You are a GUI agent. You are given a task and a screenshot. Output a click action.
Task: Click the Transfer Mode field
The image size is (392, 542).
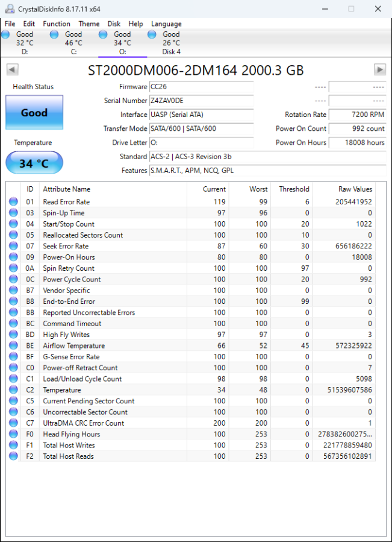pos(201,128)
